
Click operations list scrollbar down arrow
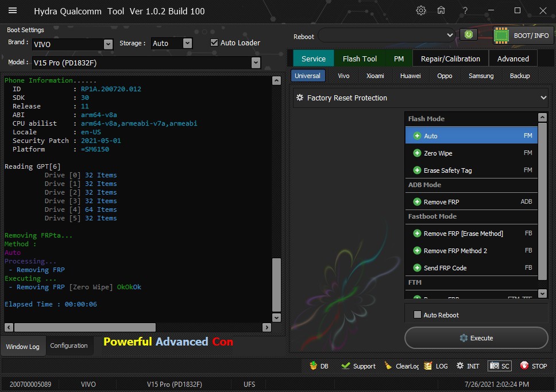(x=542, y=293)
